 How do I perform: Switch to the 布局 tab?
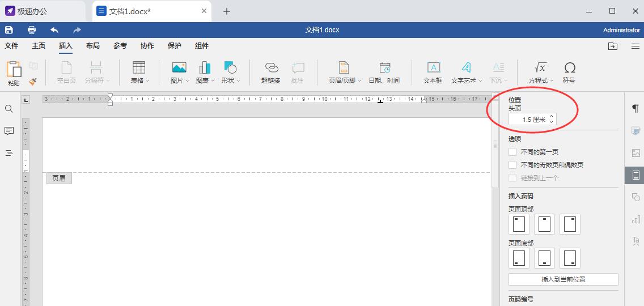(93, 46)
